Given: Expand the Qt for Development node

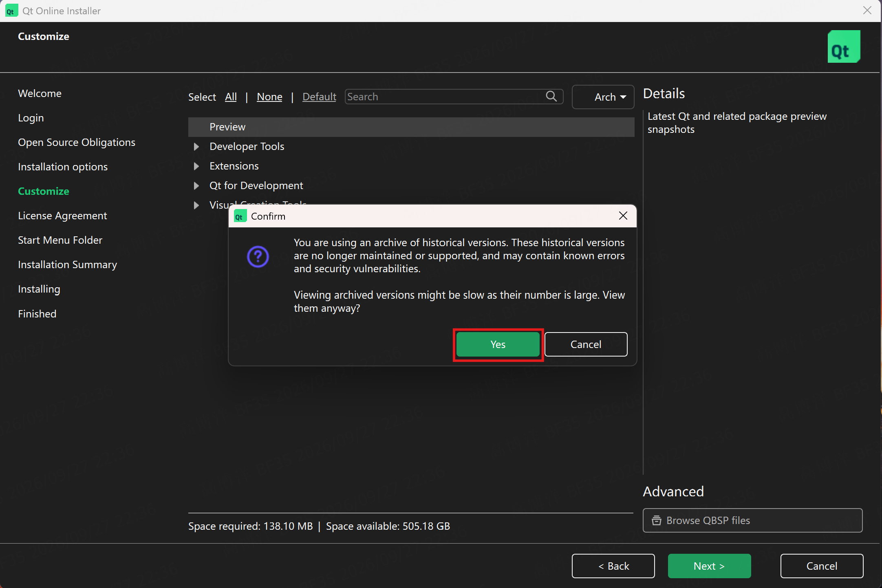Looking at the screenshot, I should 196,185.
